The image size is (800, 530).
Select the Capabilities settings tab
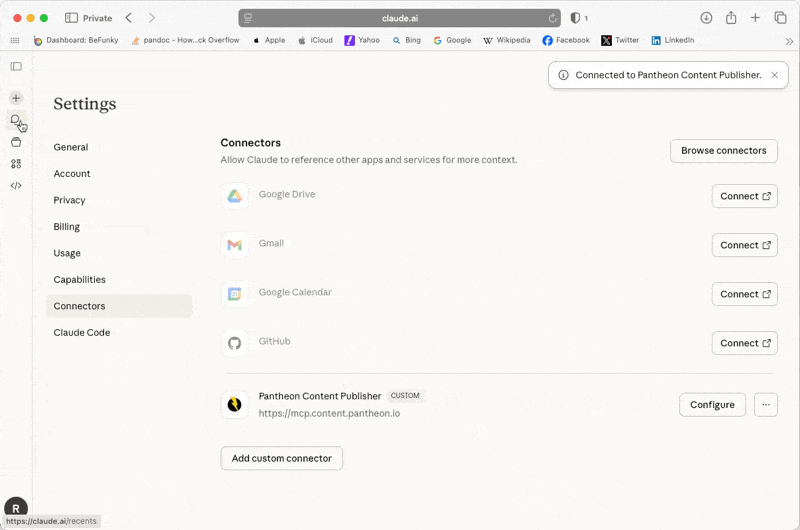[x=79, y=280]
